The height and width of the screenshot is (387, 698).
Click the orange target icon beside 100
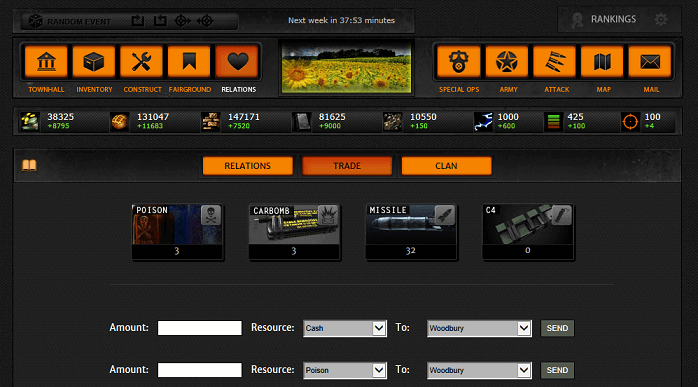(x=630, y=121)
